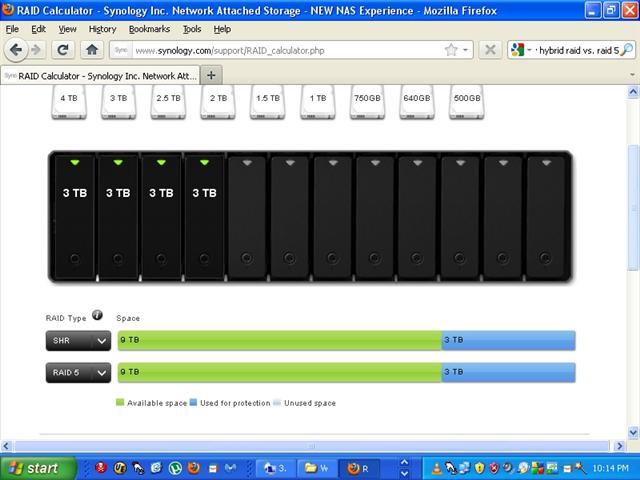Open the Tools menu
Screen dimensions: 640x480
pyautogui.click(x=192, y=29)
